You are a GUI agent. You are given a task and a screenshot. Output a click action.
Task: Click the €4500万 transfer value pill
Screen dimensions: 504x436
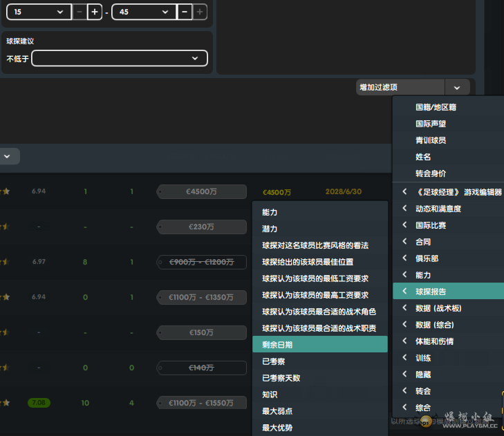202,192
